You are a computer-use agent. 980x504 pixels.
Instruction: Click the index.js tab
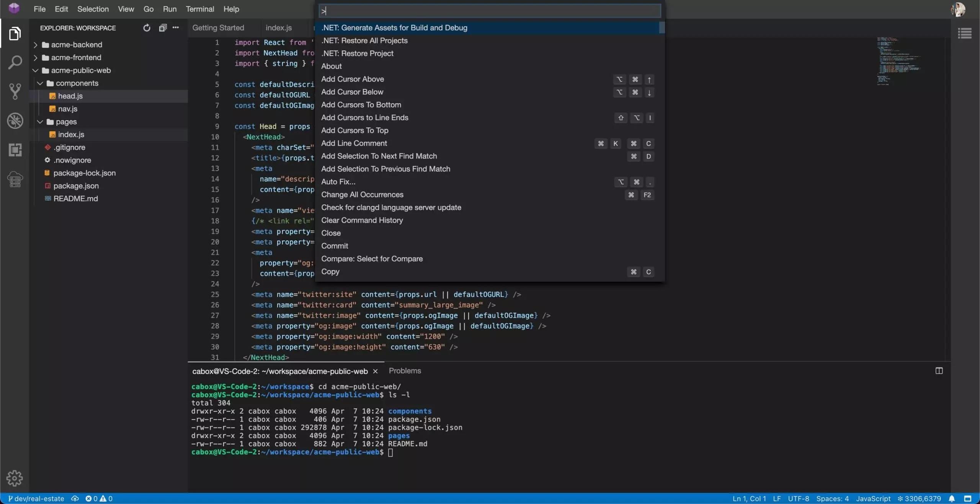pyautogui.click(x=278, y=28)
